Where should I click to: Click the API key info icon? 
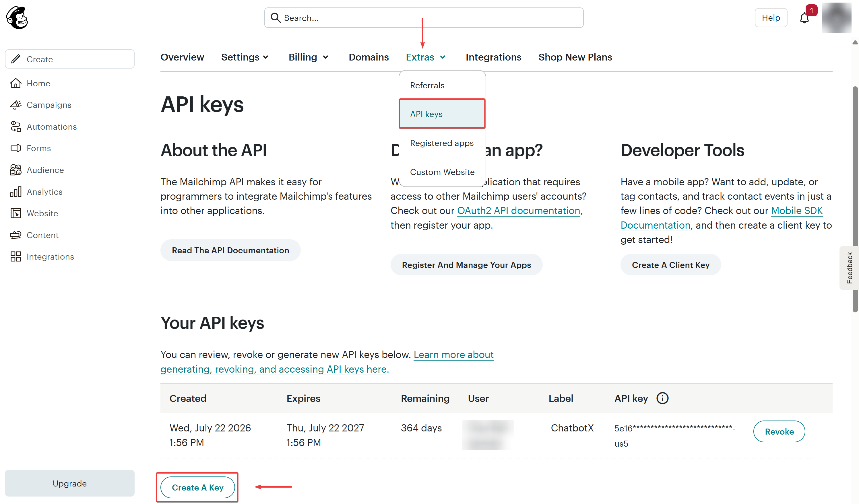(662, 398)
